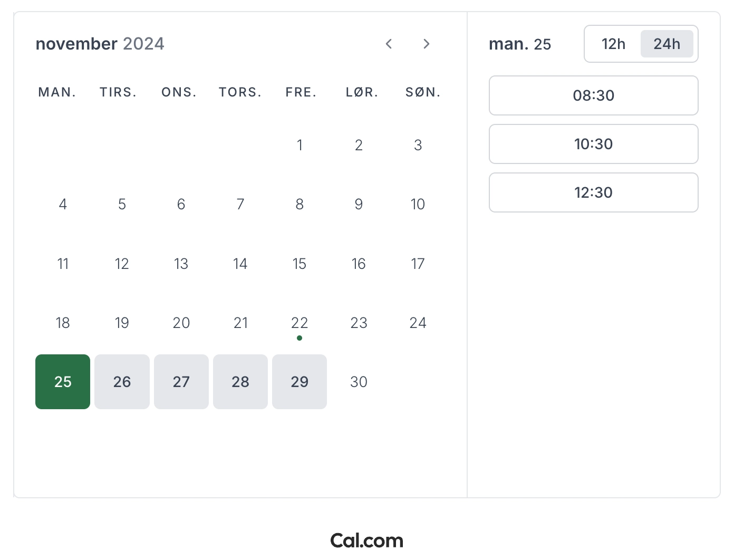
Task: Book the 10:30 time slot
Action: tap(593, 144)
